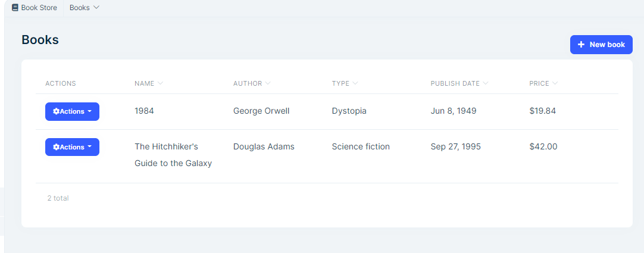The image size is (644, 253).
Task: Click the George Orwell author cell
Action: tap(261, 111)
